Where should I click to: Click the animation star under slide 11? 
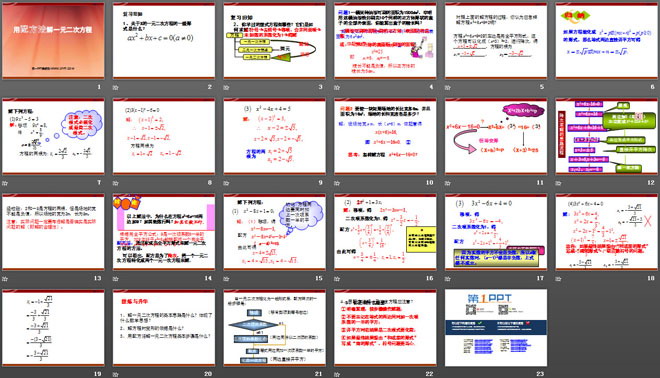tap(447, 183)
